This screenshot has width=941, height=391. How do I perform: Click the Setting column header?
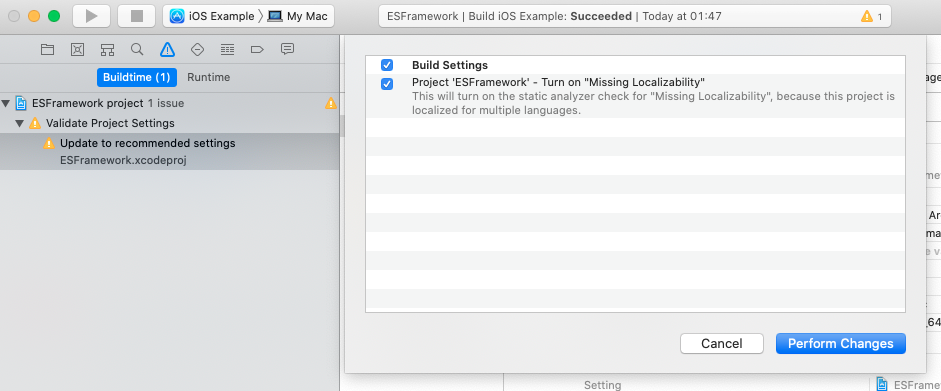tap(603, 385)
